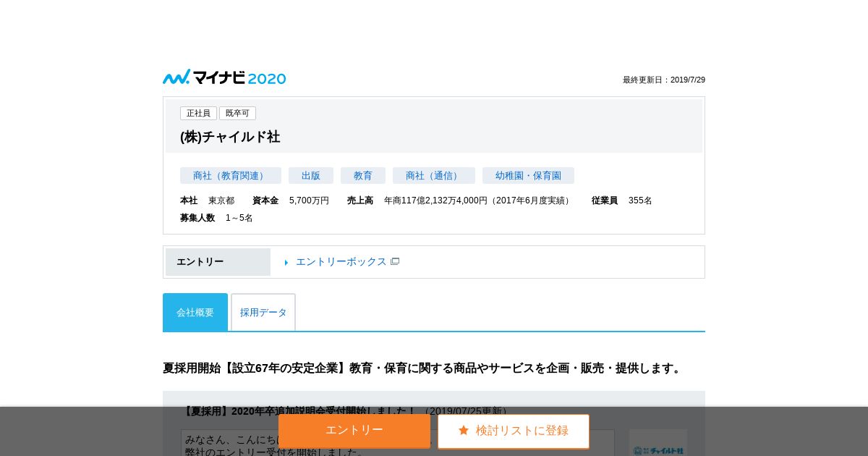The height and width of the screenshot is (456, 868).
Task: Click the external window icon beside エントリーボックス
Action: (395, 261)
